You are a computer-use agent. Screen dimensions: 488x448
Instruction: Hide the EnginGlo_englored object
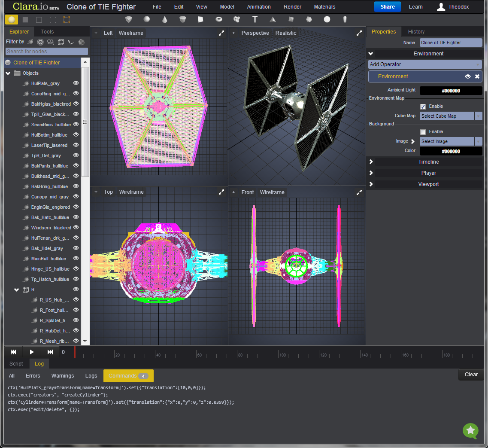76,207
